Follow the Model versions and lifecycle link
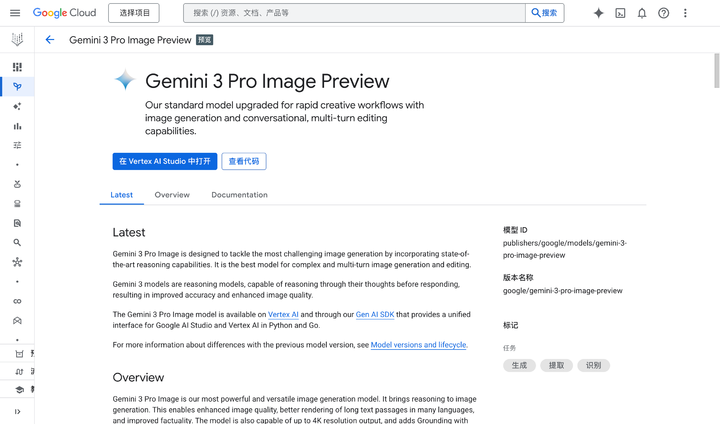 click(418, 345)
